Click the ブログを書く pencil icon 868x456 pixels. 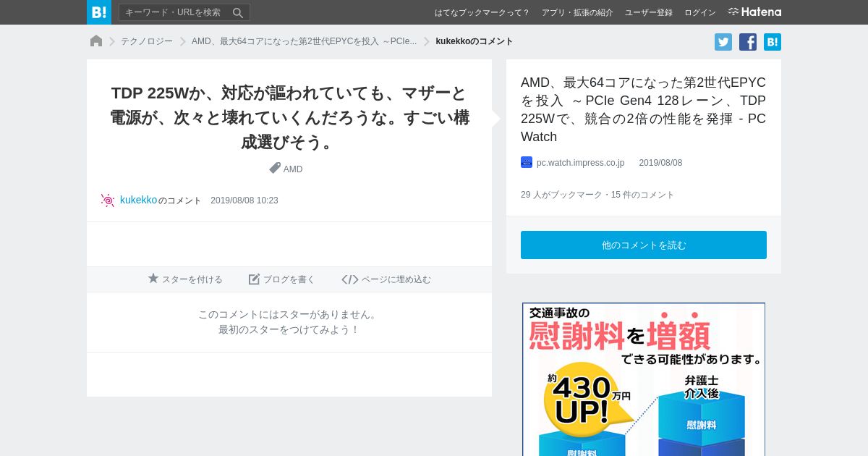click(x=254, y=279)
